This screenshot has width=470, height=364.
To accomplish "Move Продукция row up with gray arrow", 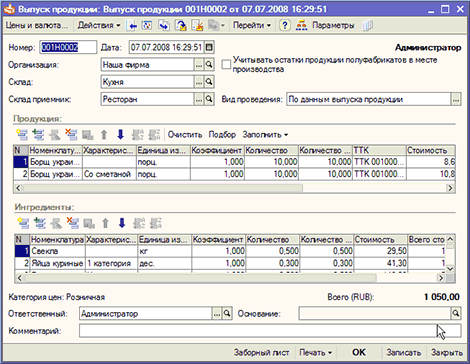I will tap(104, 135).
